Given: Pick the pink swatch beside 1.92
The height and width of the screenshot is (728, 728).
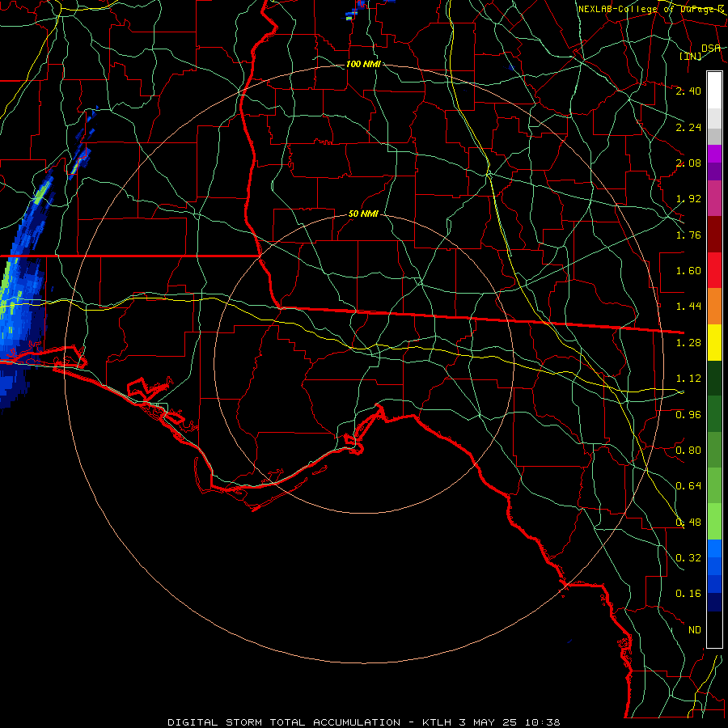Looking at the screenshot, I should tap(714, 198).
